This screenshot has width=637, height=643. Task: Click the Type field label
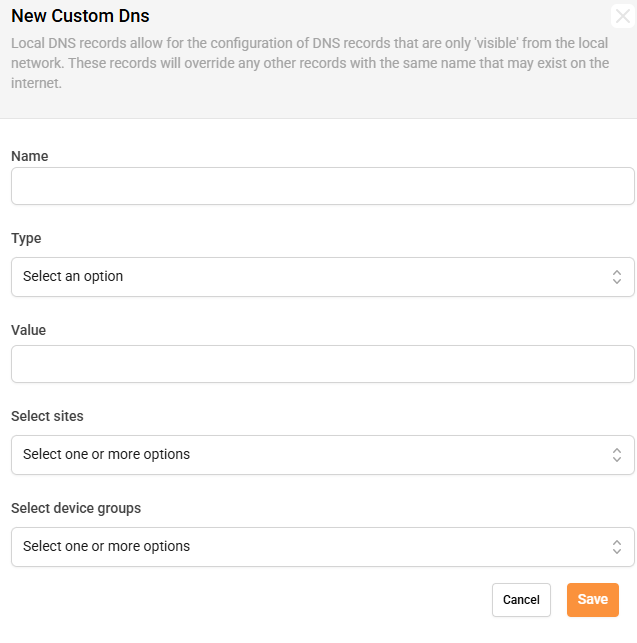pyautogui.click(x=26, y=238)
